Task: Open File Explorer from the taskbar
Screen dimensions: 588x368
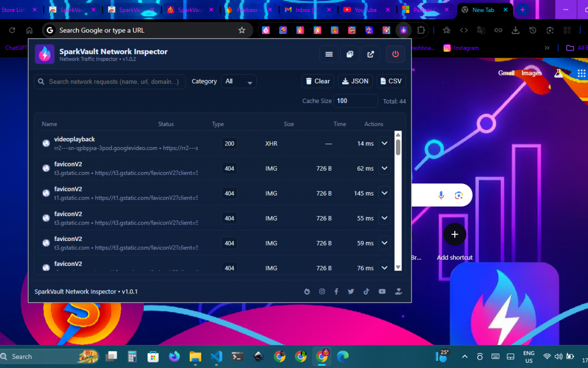Action: click(195, 356)
